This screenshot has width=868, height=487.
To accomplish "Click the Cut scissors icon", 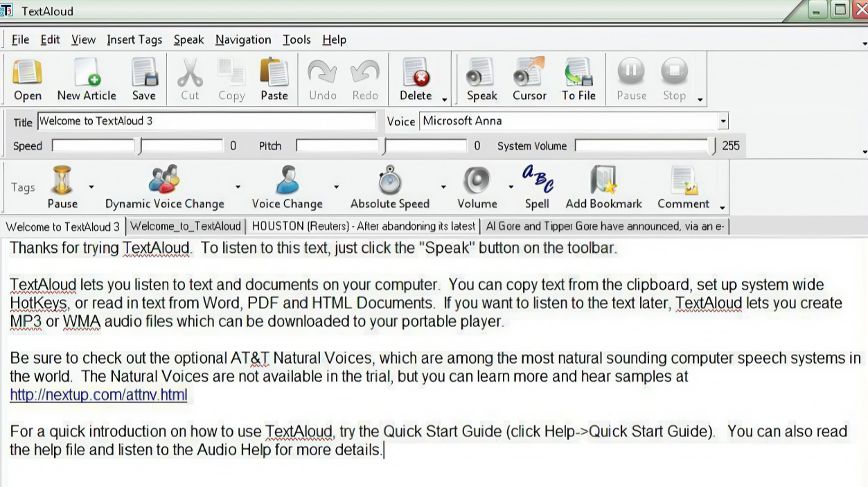I will (x=190, y=80).
